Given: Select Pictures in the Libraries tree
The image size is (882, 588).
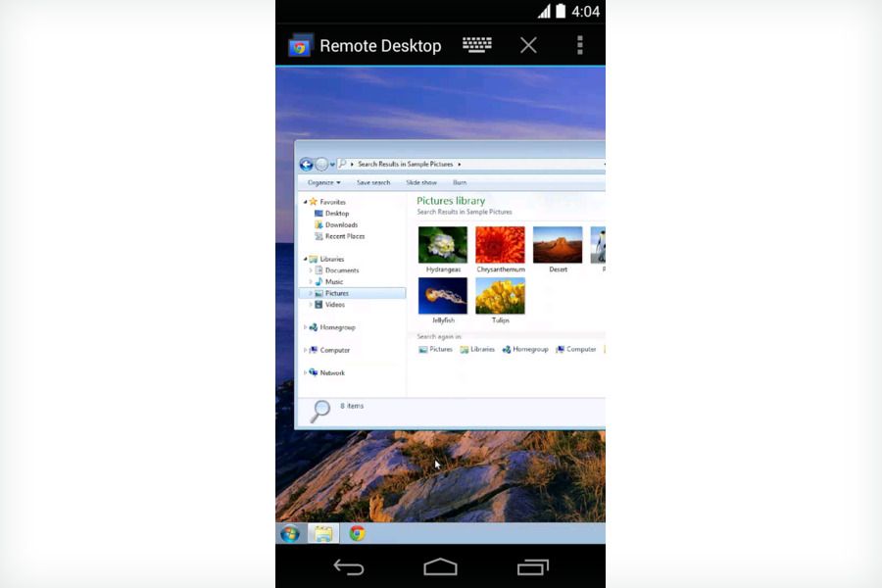Looking at the screenshot, I should (x=338, y=293).
